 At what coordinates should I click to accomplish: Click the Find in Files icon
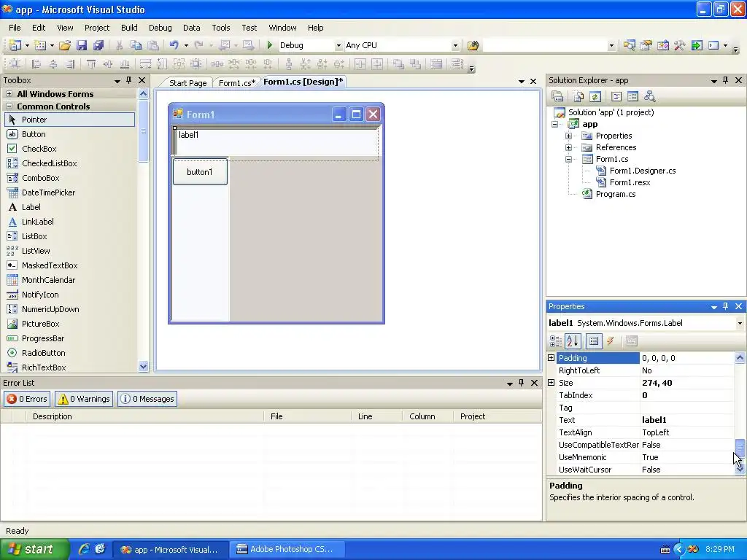click(x=473, y=45)
